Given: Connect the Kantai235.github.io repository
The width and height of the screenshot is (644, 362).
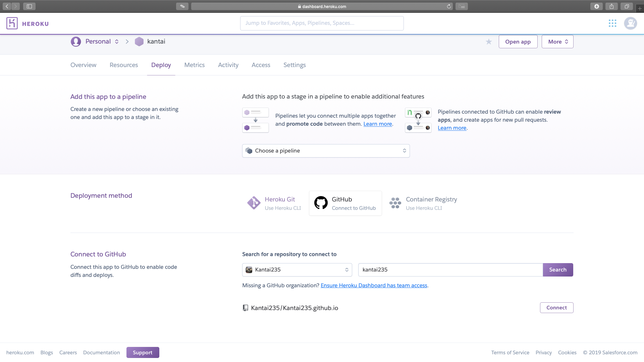Looking at the screenshot, I should click(556, 308).
